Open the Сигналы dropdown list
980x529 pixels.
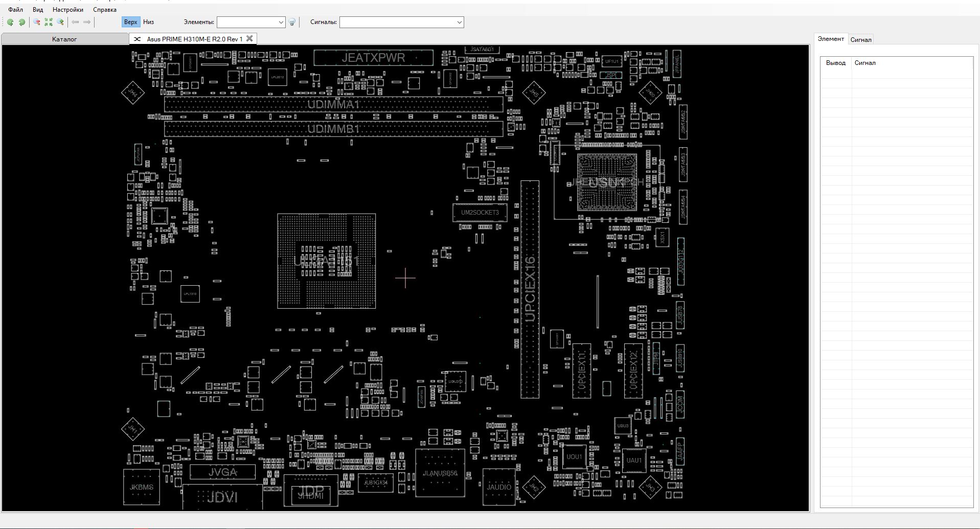coord(459,22)
